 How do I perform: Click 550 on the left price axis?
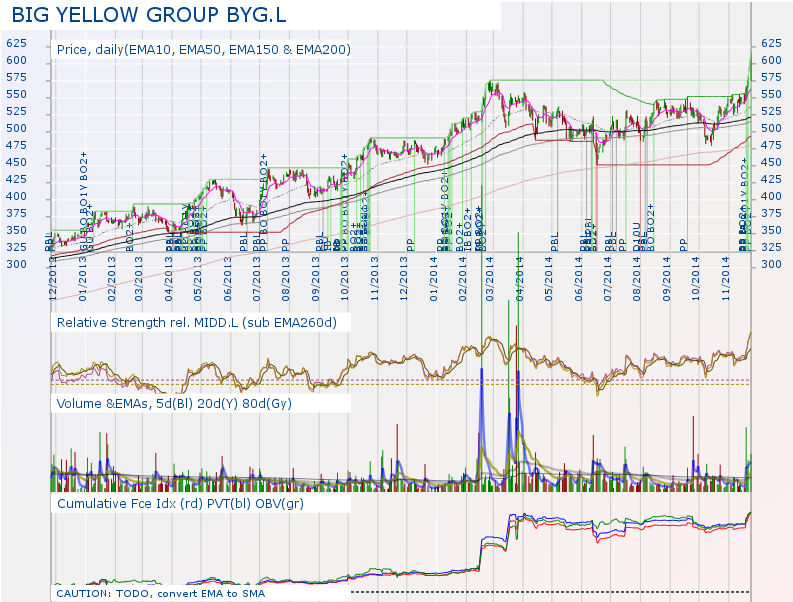click(16, 95)
